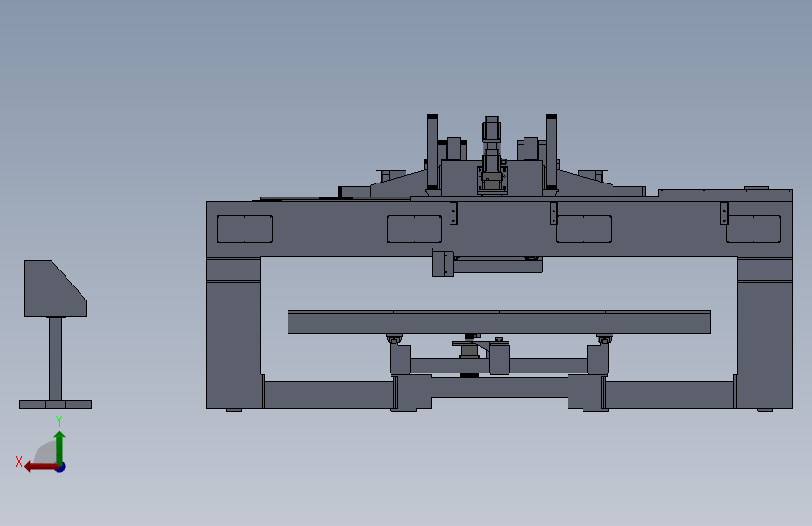Viewport: 812px width, 526px height.
Task: Click the green Y axis arrow of the triad
Action: [60, 447]
